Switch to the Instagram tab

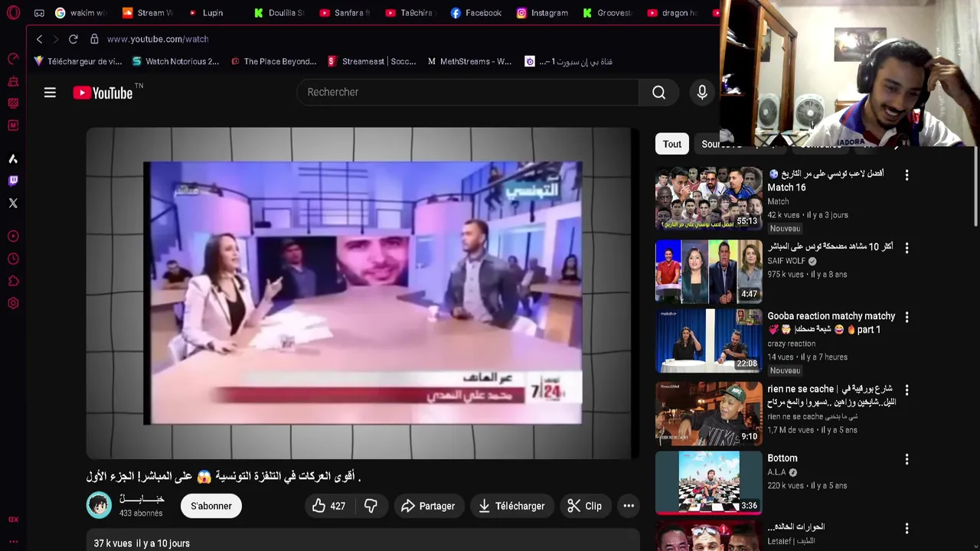pos(542,13)
